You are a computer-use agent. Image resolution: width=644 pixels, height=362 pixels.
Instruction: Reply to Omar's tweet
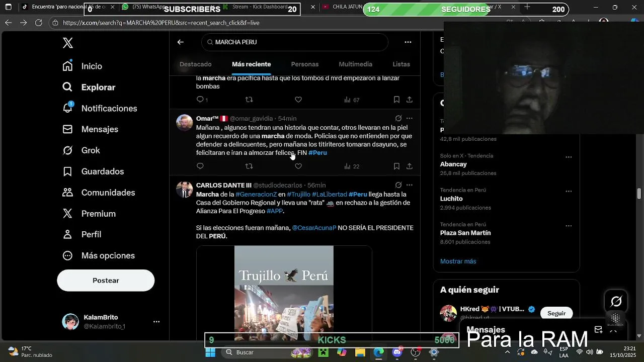pos(200,166)
